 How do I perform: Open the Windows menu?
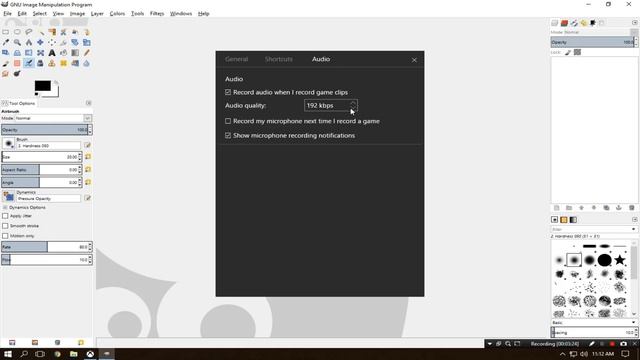tap(181, 13)
